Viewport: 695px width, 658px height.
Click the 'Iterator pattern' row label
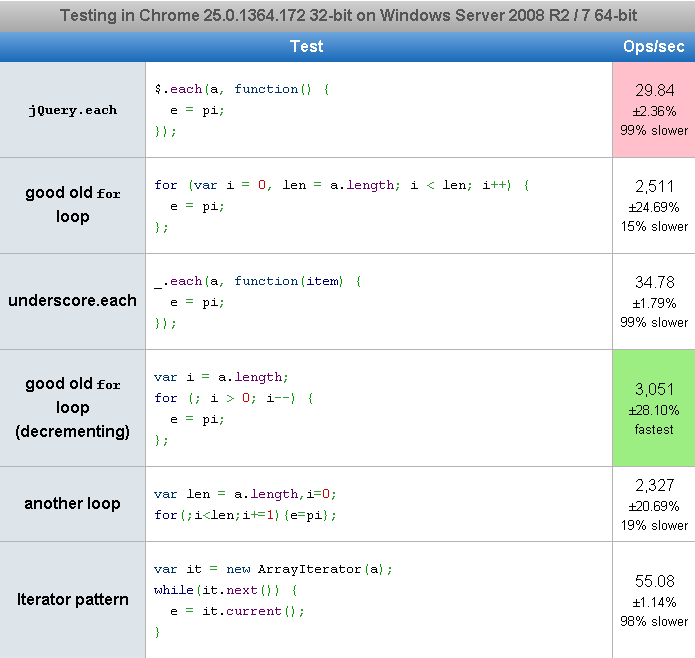tap(72, 599)
